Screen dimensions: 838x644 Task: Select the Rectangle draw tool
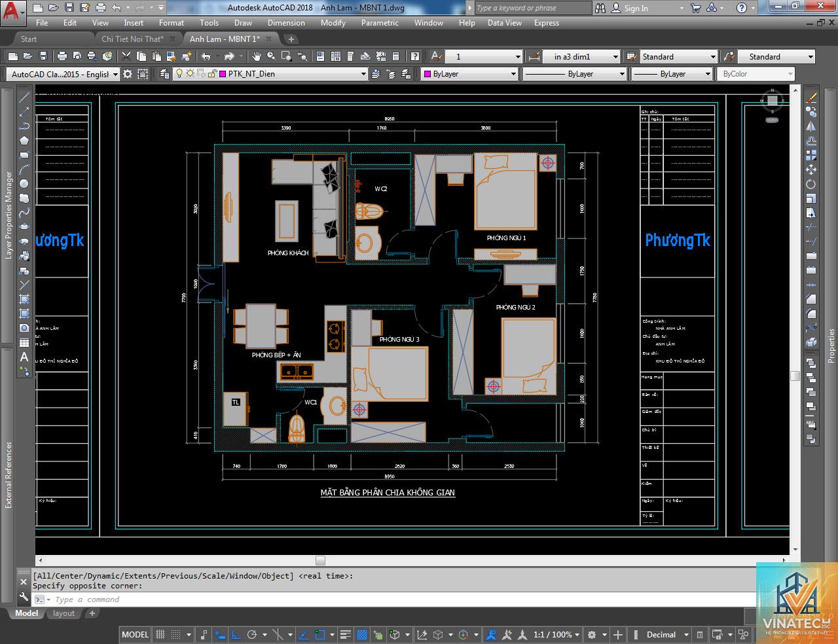click(24, 155)
